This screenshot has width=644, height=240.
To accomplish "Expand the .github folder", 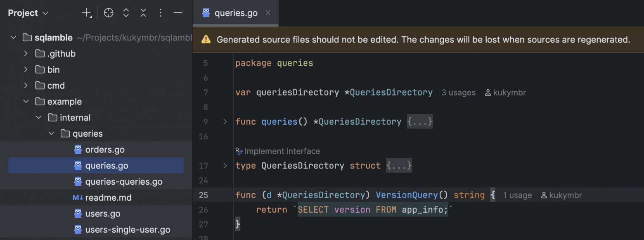I will click(x=26, y=54).
